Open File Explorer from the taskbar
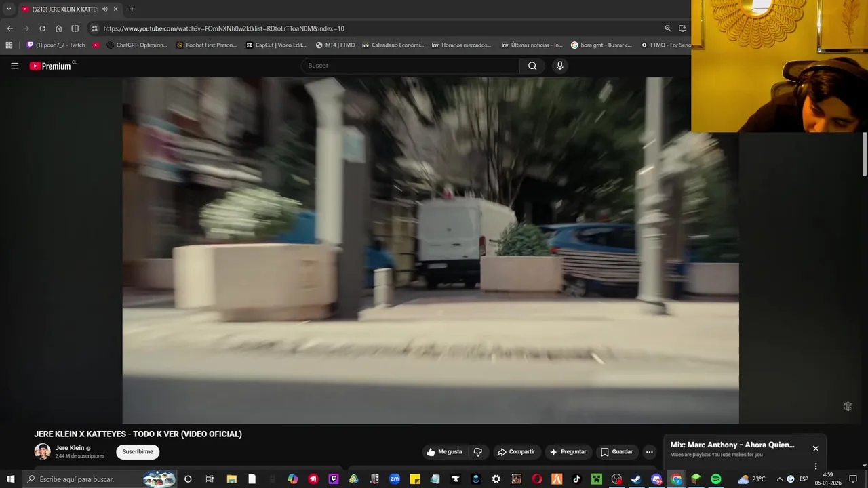Image resolution: width=868 pixels, height=488 pixels. point(231,479)
